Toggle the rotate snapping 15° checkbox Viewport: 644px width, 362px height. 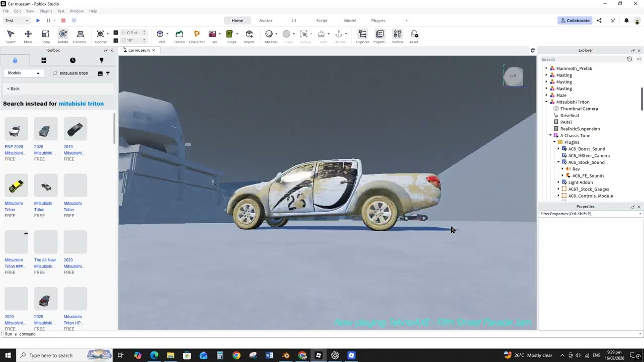coord(116,40)
